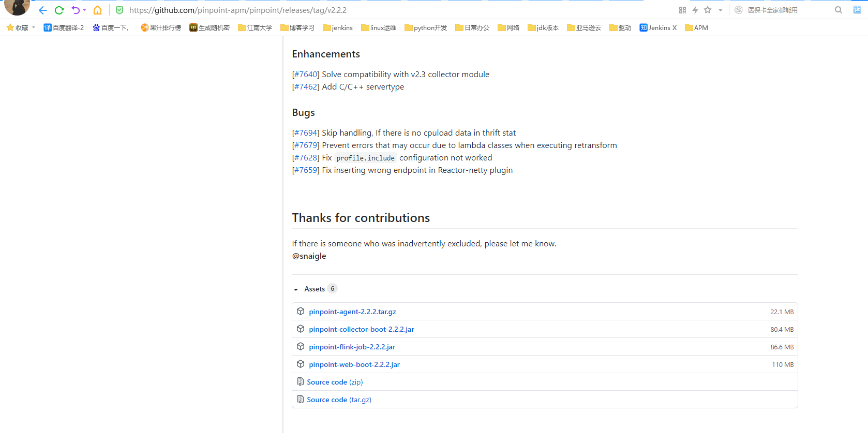Click the 22.1 MB size text

(x=782, y=312)
